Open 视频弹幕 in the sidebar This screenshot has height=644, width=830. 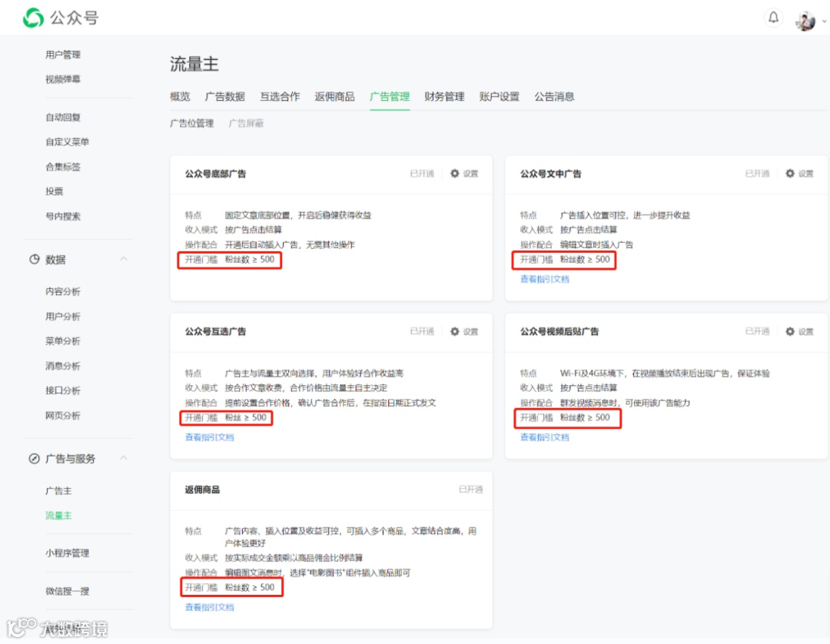pos(63,79)
